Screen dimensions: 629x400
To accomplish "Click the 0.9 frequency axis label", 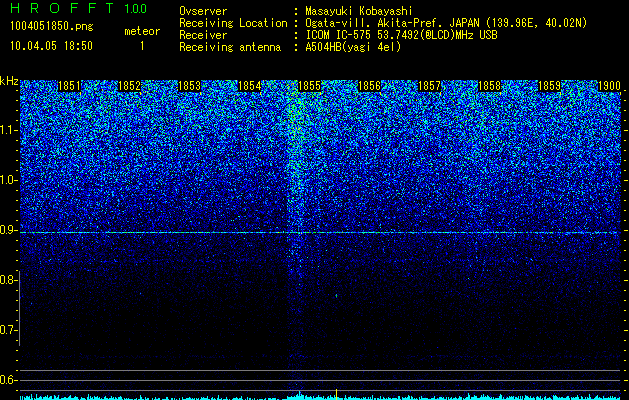I will pyautogui.click(x=8, y=230).
